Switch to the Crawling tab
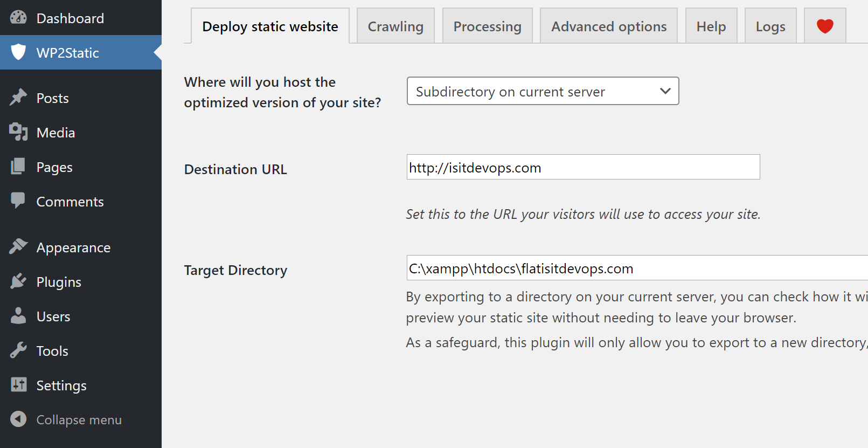The height and width of the screenshot is (448, 868). [x=395, y=26]
